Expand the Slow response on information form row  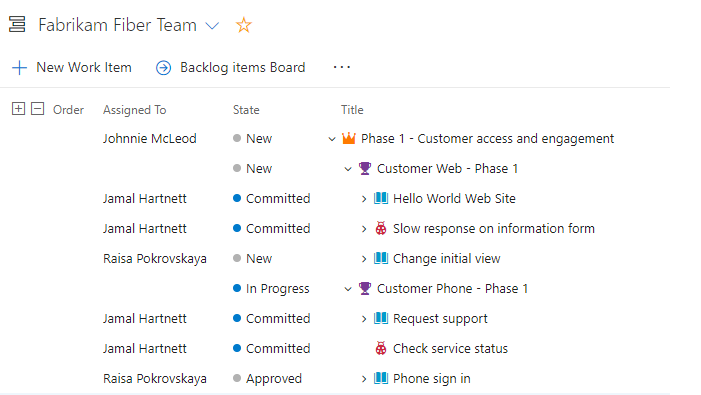click(364, 229)
